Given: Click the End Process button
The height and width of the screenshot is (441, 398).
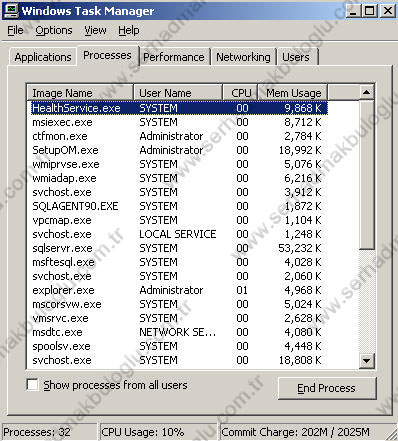Looking at the screenshot, I should (x=327, y=388).
